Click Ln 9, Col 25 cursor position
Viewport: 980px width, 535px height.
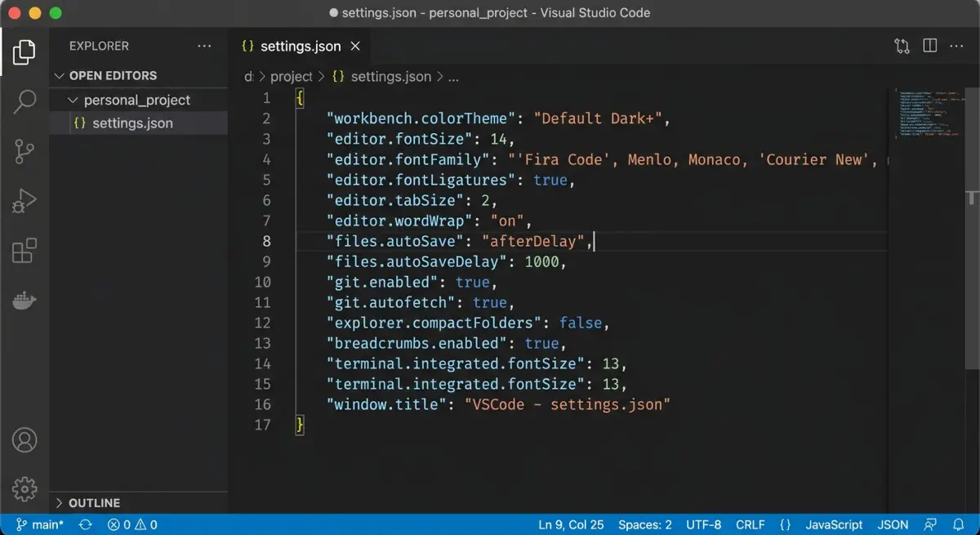[x=571, y=524]
